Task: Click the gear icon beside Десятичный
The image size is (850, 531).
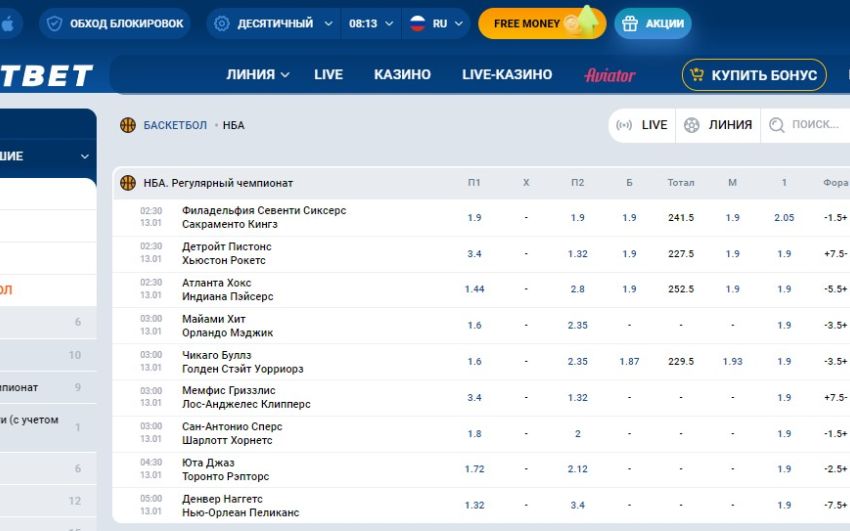Action: click(222, 24)
